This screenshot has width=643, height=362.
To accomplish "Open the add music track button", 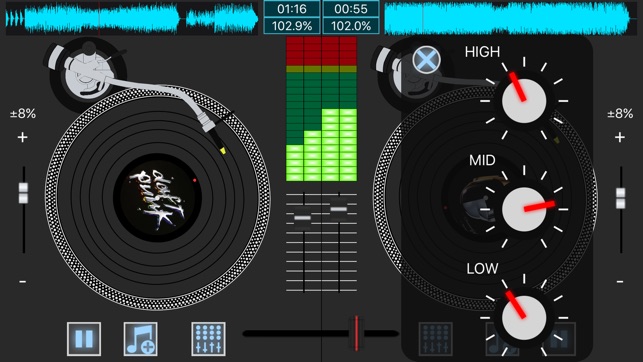I will pos(140,339).
